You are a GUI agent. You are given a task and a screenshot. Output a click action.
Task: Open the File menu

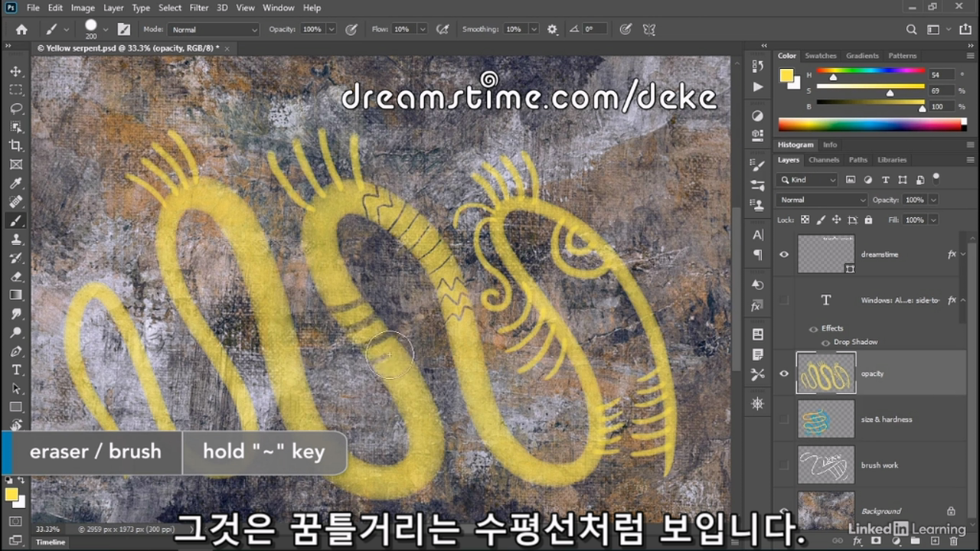[x=33, y=8]
